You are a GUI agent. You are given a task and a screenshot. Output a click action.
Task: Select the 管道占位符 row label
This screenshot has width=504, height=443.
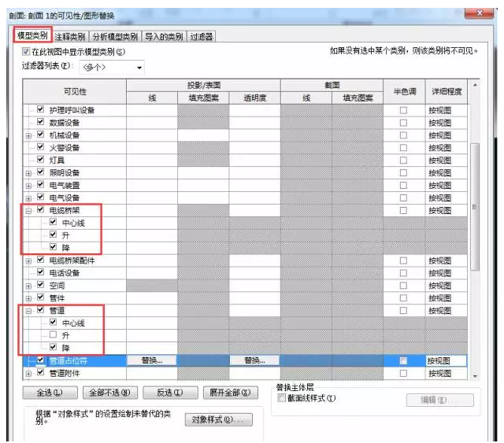(x=68, y=360)
